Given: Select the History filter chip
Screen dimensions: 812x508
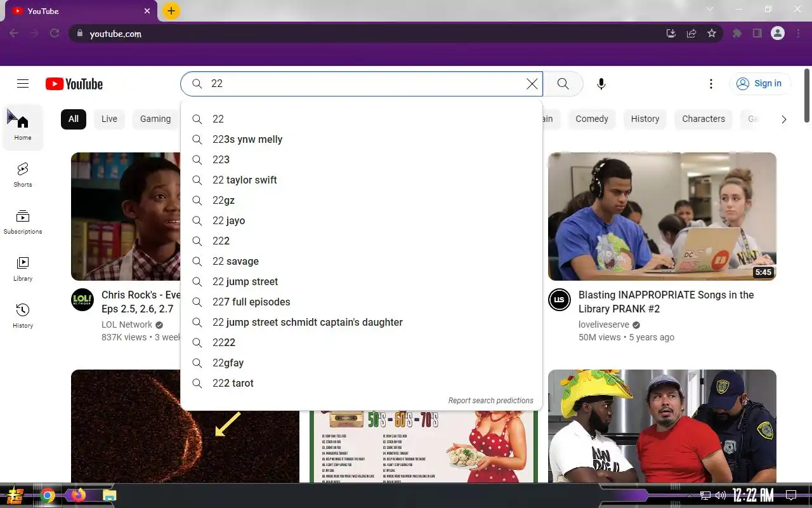Looking at the screenshot, I should click(645, 119).
